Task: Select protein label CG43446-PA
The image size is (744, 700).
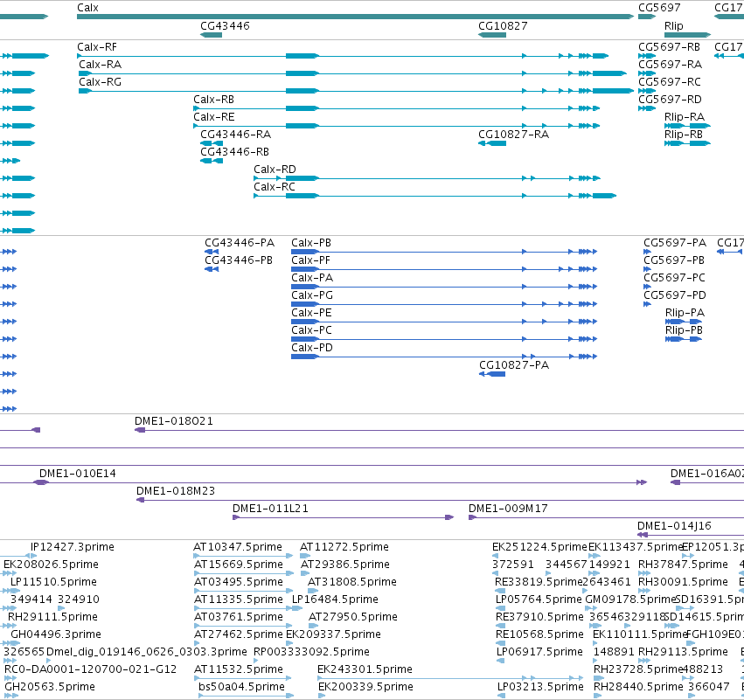Action: (x=240, y=243)
